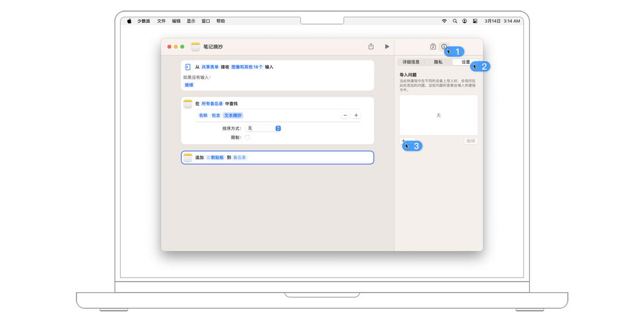This screenshot has height=322, width=644.
Task: Add a filter with the plus button
Action: click(356, 116)
